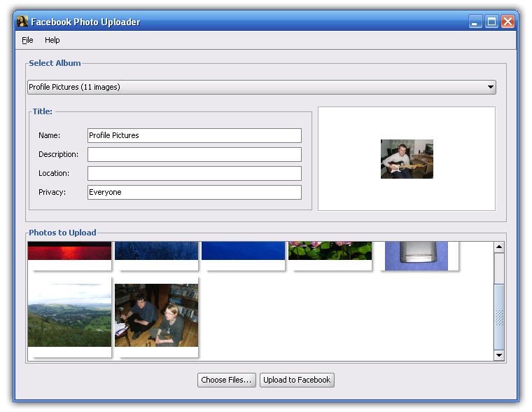Viewport: 532px width, 412px height.
Task: Click the Choose Files button
Action: [226, 380]
